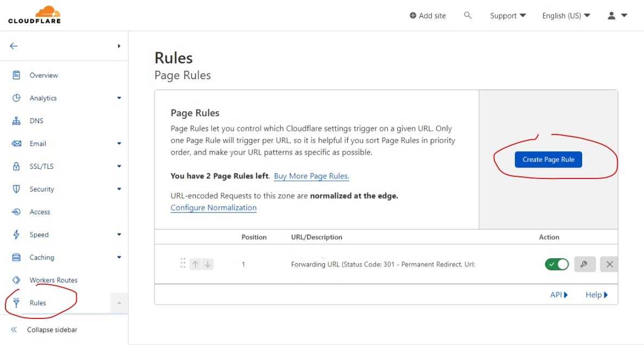Open the DNS menu item
The height and width of the screenshot is (345, 644).
click(36, 121)
